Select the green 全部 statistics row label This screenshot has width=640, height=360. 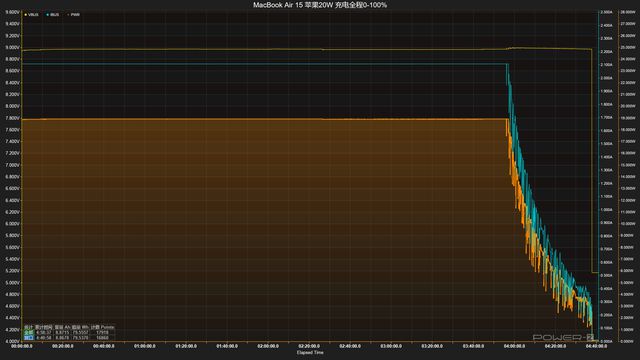coord(29,333)
